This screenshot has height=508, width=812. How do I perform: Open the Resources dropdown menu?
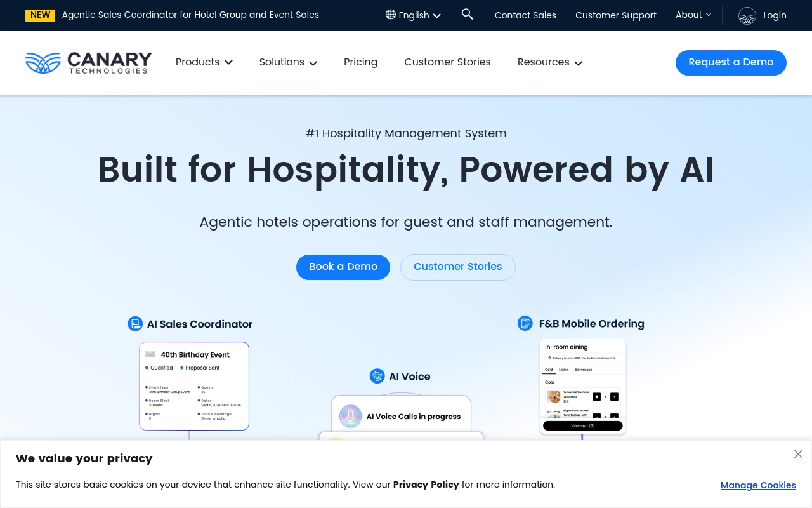click(x=550, y=62)
